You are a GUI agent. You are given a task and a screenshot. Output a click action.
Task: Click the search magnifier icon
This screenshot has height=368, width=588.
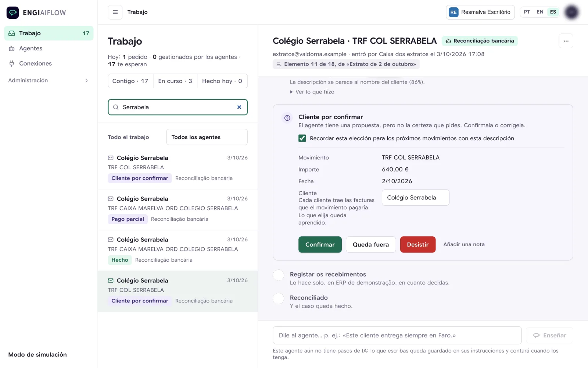pyautogui.click(x=116, y=107)
